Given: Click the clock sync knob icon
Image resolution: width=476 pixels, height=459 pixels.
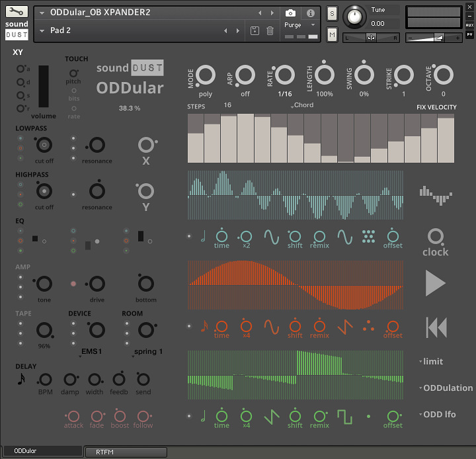Looking at the screenshot, I should point(436,237).
